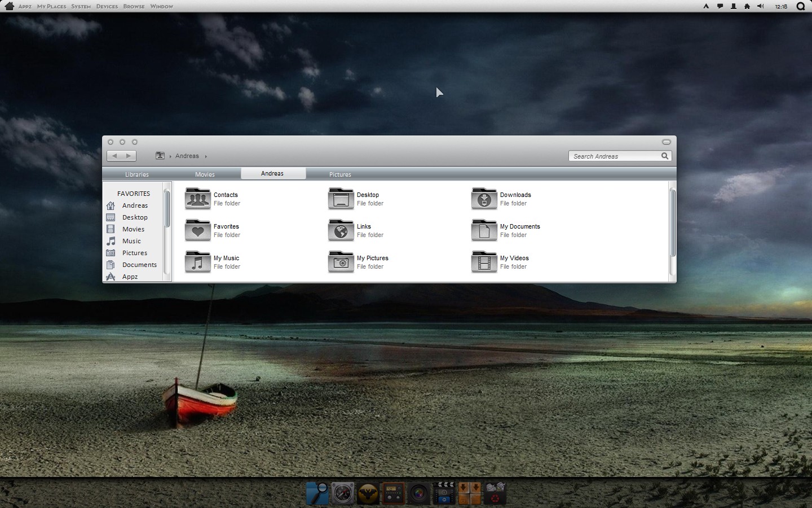Launch the clapperboard movie app in dock
Image resolution: width=812 pixels, height=508 pixels.
[444, 493]
